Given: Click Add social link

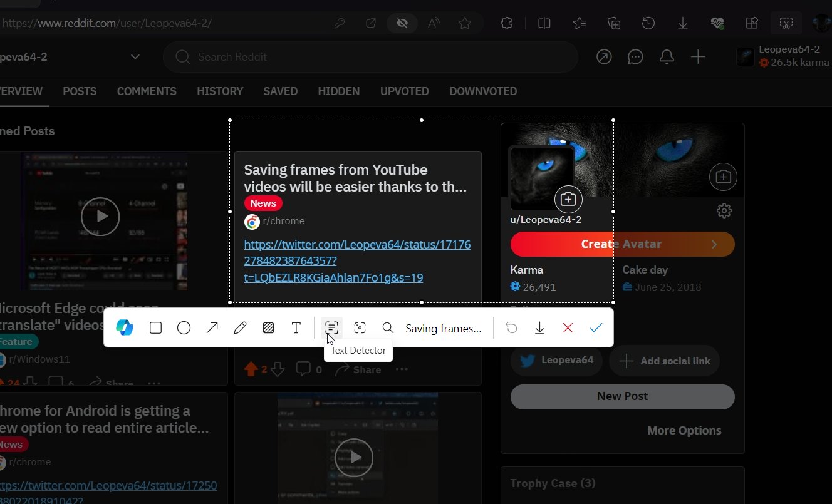Looking at the screenshot, I should click(x=664, y=361).
